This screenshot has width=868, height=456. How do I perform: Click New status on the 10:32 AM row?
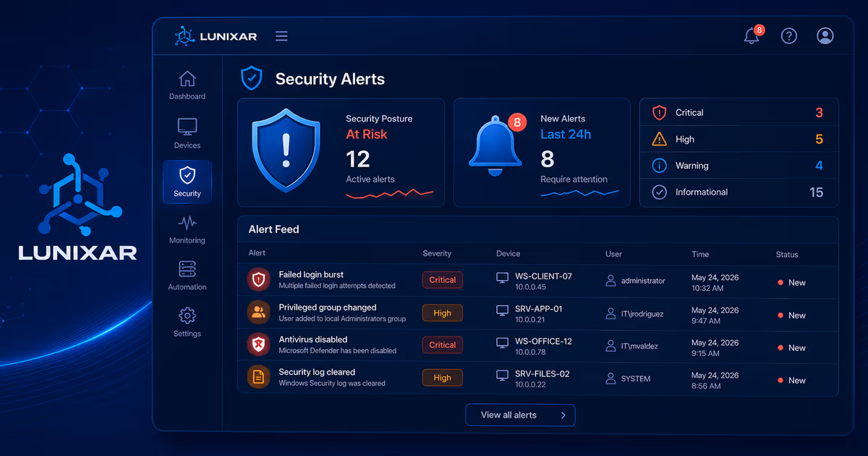(791, 282)
